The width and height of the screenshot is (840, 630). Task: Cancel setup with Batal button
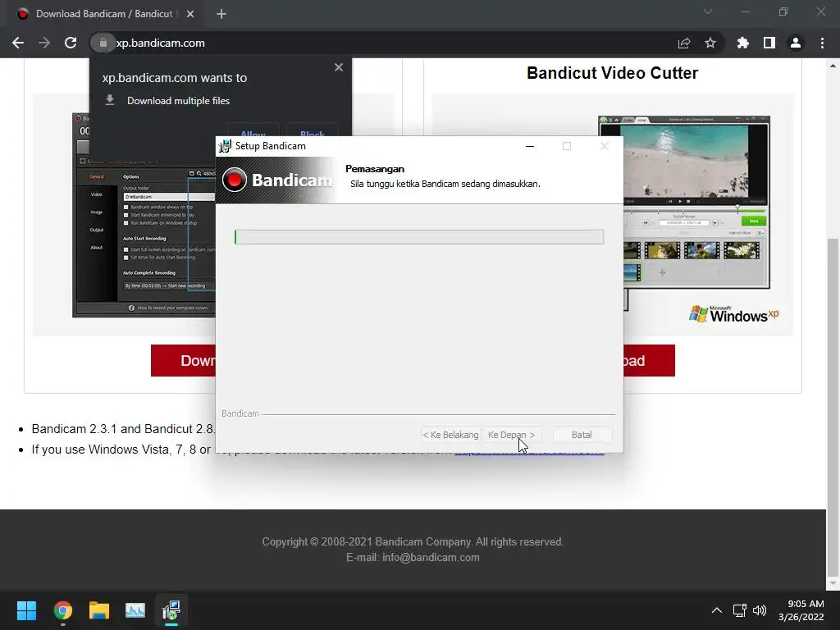[582, 435]
